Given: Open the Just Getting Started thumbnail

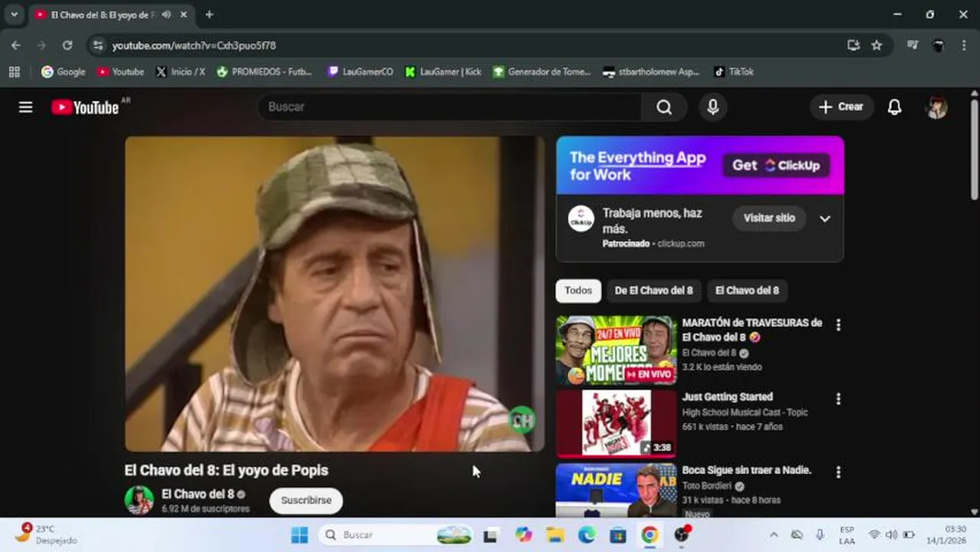Looking at the screenshot, I should [617, 423].
